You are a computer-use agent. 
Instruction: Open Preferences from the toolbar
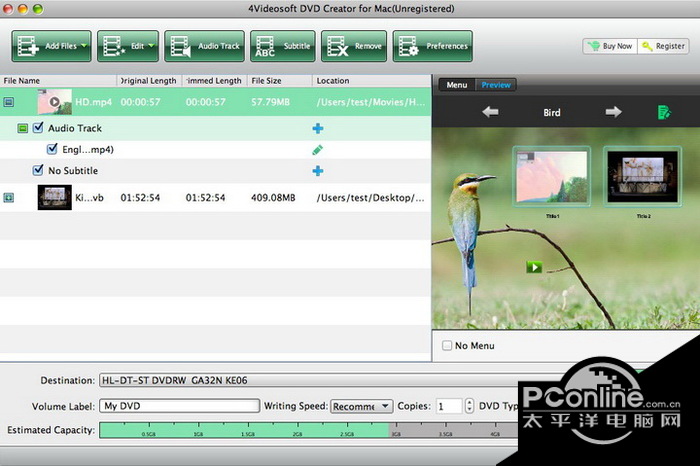tap(433, 46)
